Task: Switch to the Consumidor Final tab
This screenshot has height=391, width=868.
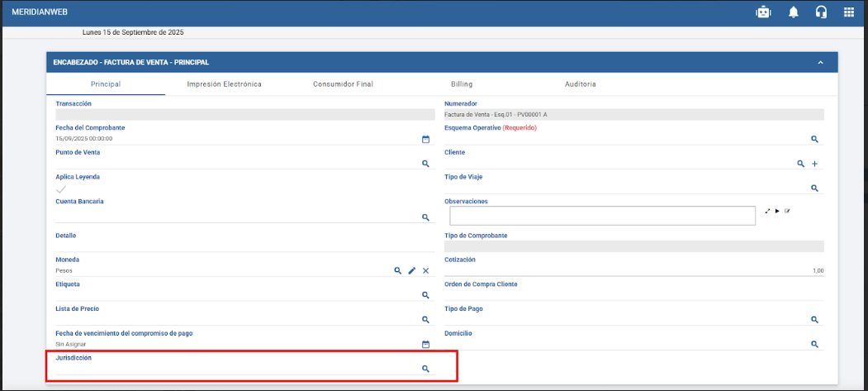Action: click(x=343, y=84)
